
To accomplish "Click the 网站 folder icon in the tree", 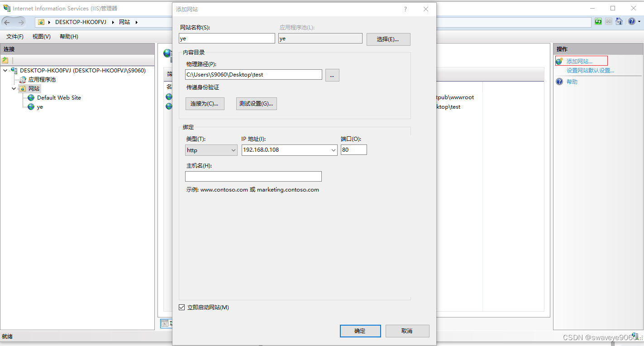I will [x=23, y=89].
